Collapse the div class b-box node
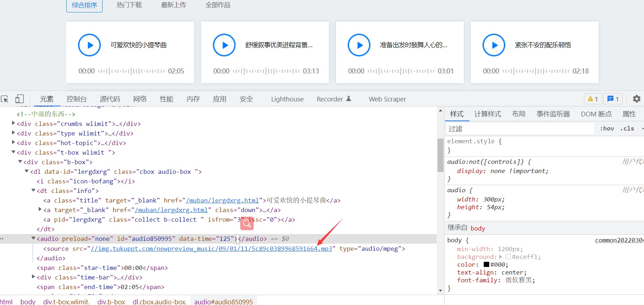This screenshot has width=644, height=305. pos(20,161)
